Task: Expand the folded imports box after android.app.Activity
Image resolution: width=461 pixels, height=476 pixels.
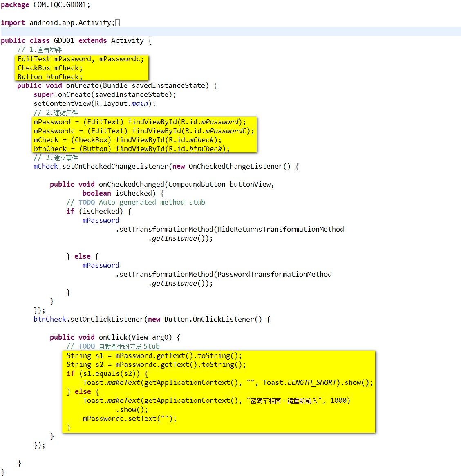Action: pyautogui.click(x=118, y=23)
